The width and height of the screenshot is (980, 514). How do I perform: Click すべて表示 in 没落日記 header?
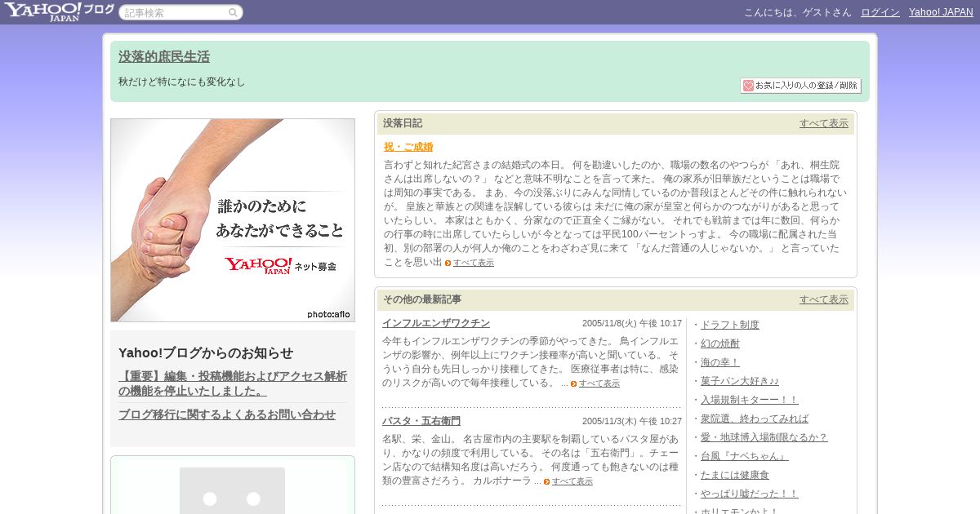tap(824, 123)
